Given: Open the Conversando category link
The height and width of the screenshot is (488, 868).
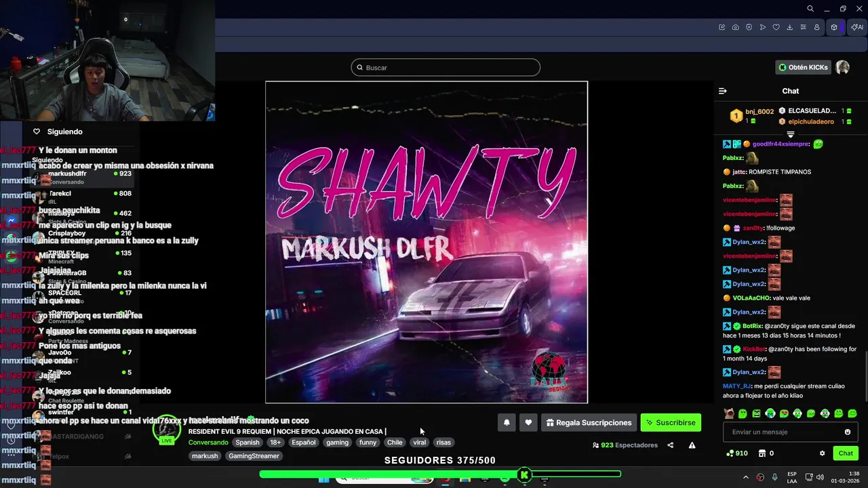Looking at the screenshot, I should tap(208, 443).
